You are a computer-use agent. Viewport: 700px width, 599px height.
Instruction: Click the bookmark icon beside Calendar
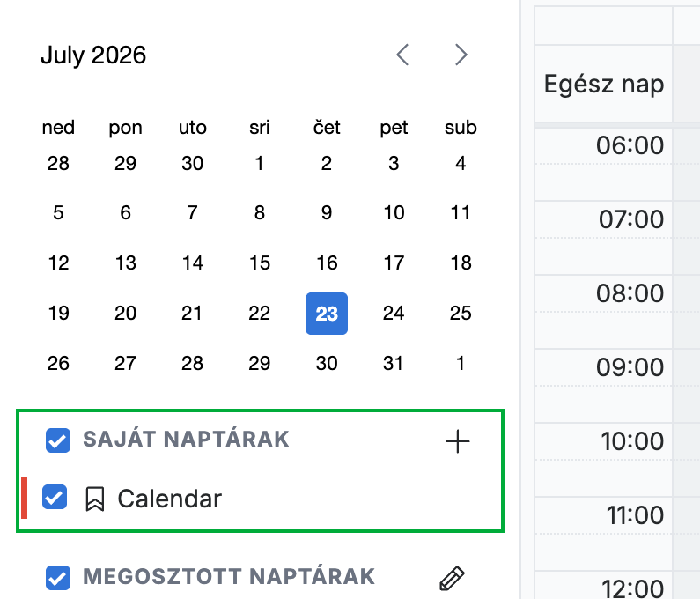point(94,499)
